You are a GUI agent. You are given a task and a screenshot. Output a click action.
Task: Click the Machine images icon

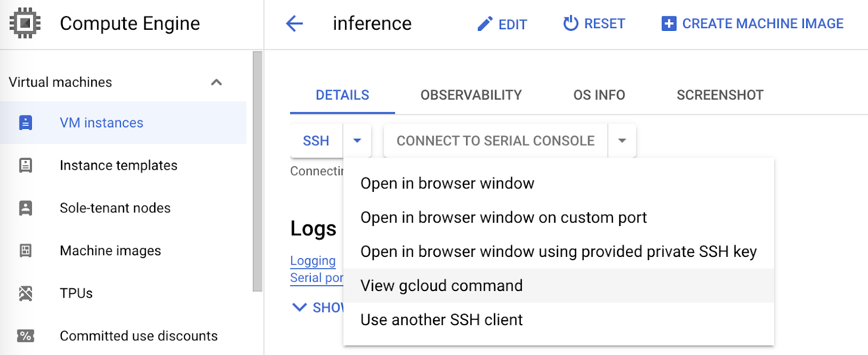25,250
